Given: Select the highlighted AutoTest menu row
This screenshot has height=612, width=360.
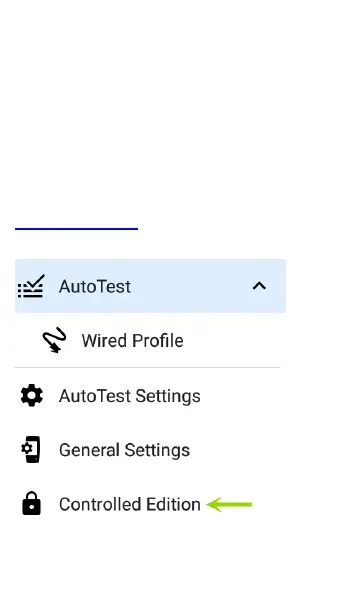Looking at the screenshot, I should pos(150,286).
